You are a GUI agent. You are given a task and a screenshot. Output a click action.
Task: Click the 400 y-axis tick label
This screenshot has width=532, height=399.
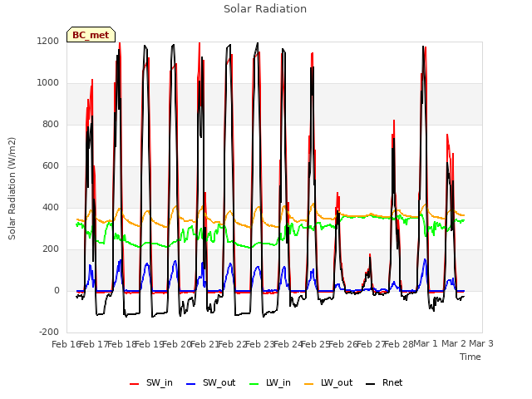point(51,207)
